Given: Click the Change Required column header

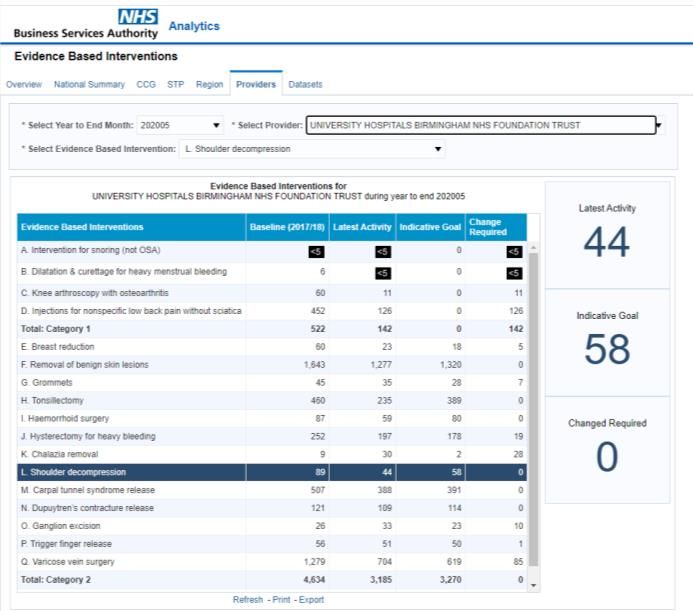Looking at the screenshot, I should coord(496,227).
